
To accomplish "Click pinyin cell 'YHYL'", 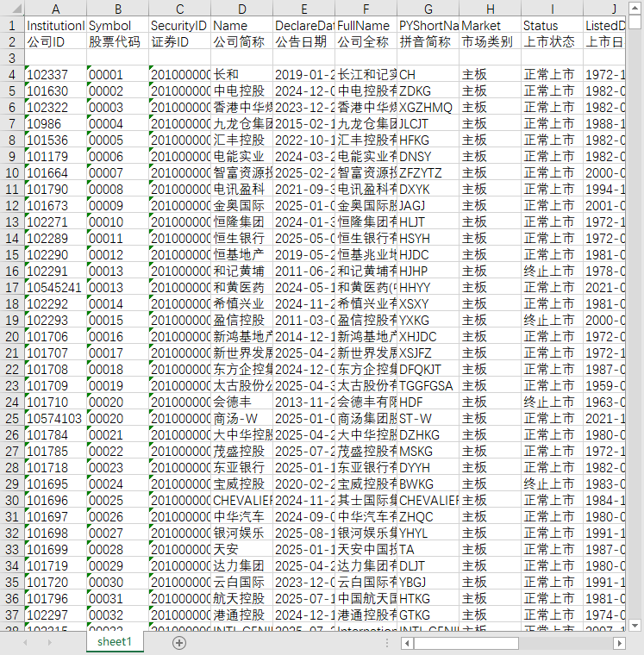I will (x=428, y=533).
